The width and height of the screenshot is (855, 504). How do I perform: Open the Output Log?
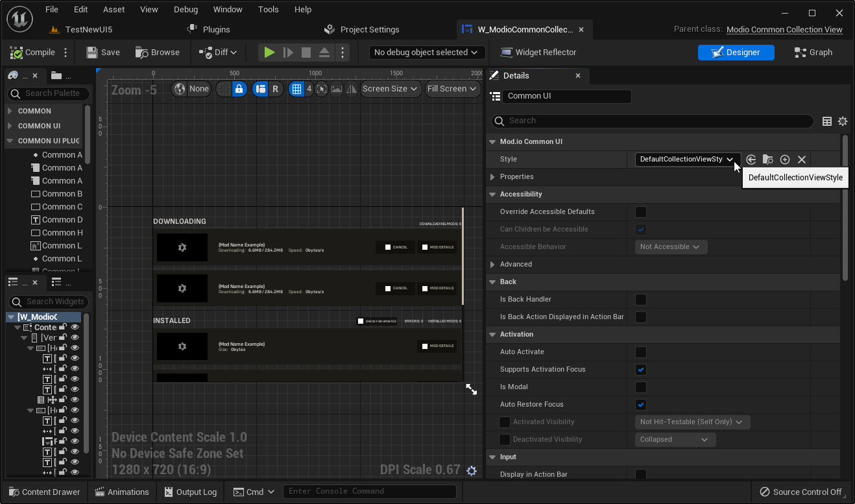point(190,492)
